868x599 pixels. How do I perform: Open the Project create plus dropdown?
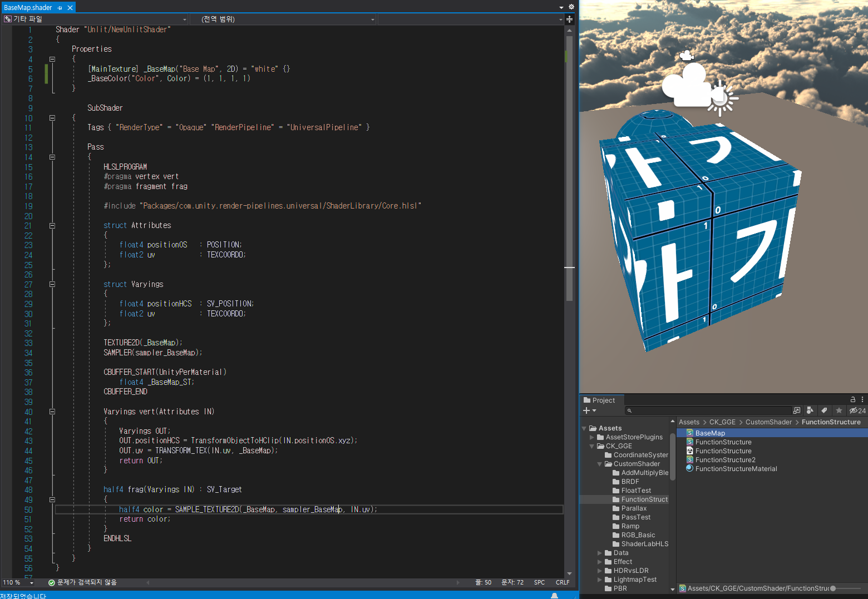pos(589,410)
